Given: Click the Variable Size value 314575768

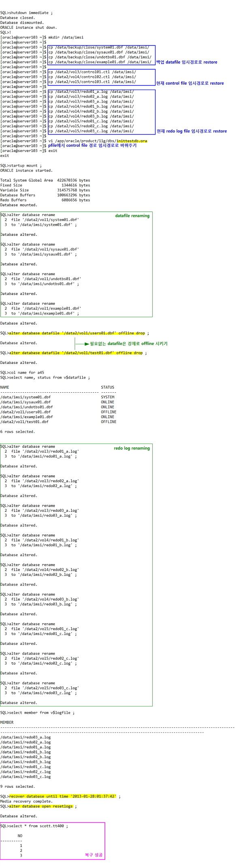Looking at the screenshot, I should (67, 190).
